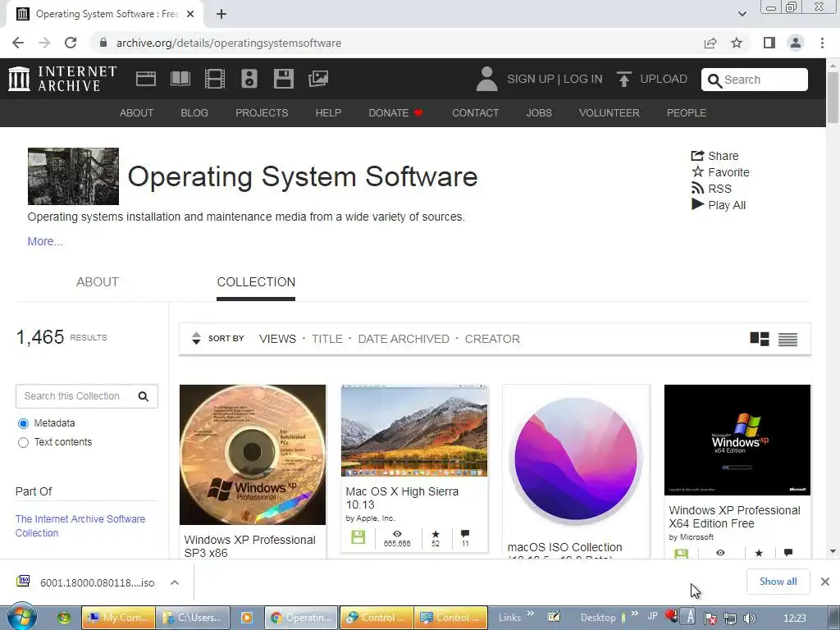The width and height of the screenshot is (840, 630).
Task: Click the DONATE link
Action: click(x=395, y=113)
